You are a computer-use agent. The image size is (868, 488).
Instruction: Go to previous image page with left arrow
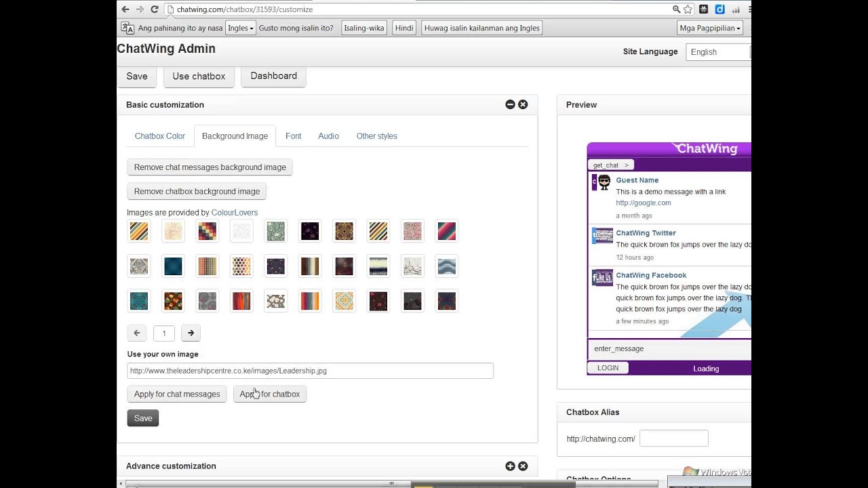[137, 333]
